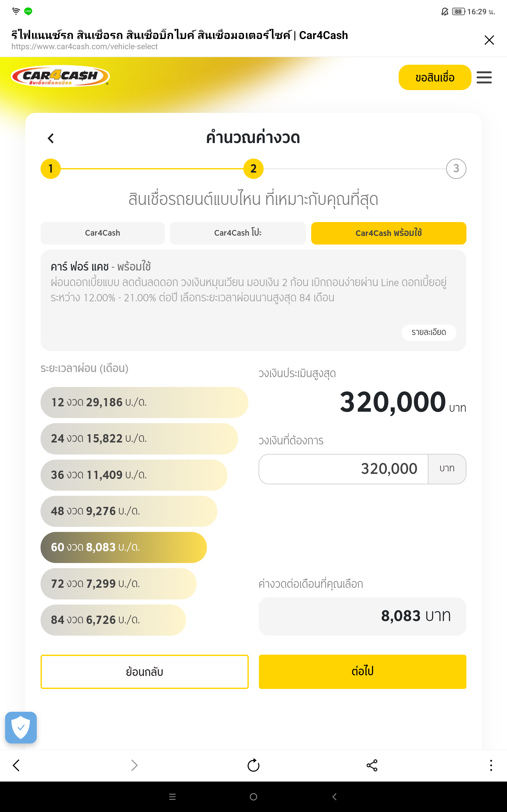
Task: Tap the blue privacy shield icon
Action: [x=21, y=727]
